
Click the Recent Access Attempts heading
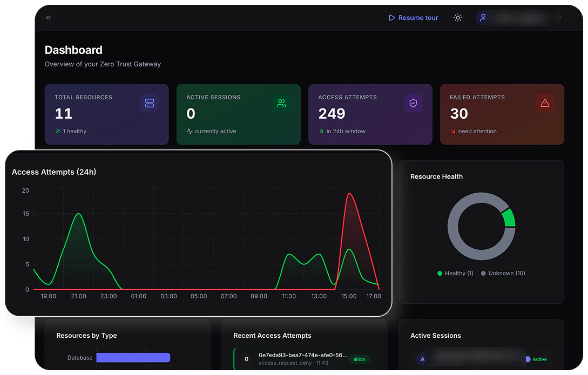click(272, 336)
